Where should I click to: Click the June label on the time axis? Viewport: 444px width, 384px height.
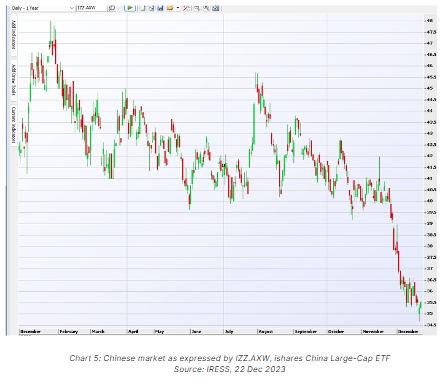(x=196, y=331)
